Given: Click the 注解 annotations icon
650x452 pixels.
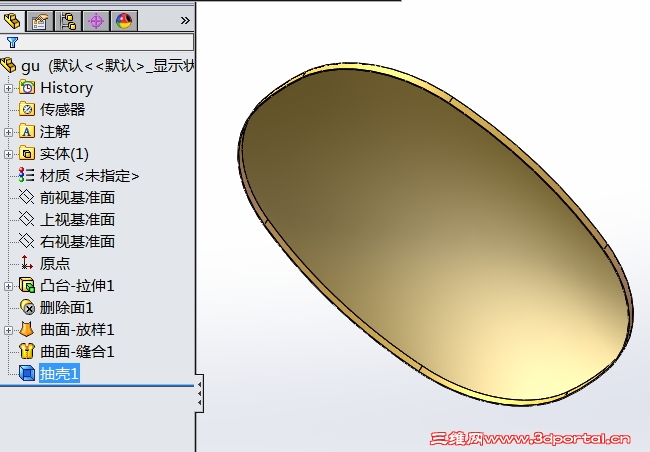Looking at the screenshot, I should pyautogui.click(x=27, y=131).
